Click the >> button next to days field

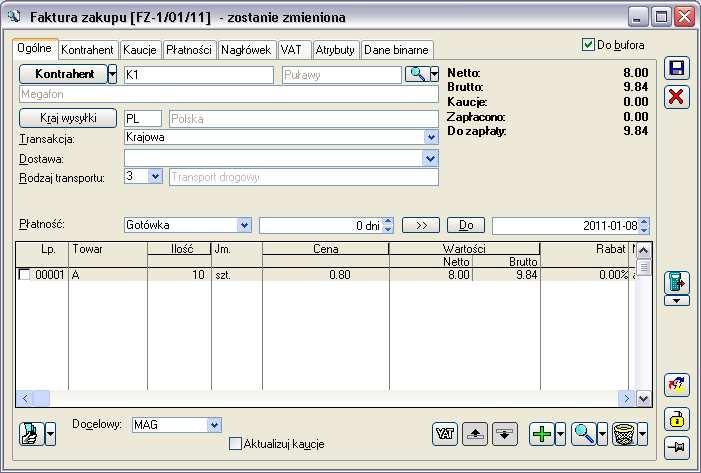[x=421, y=225]
